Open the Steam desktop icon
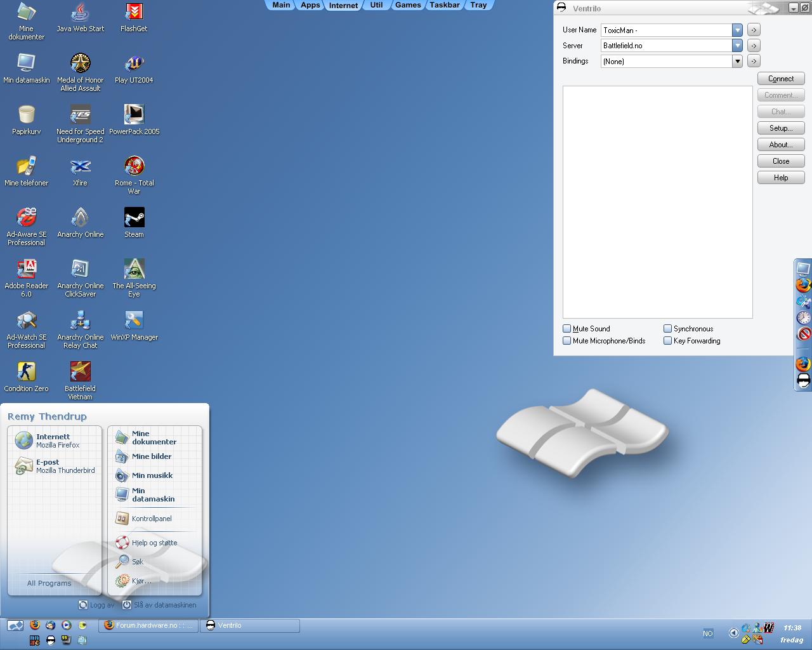 pos(134,222)
